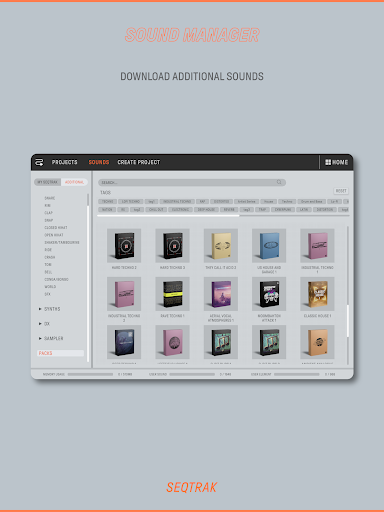Open the dark blue pack in the bottom row

pos(124,342)
